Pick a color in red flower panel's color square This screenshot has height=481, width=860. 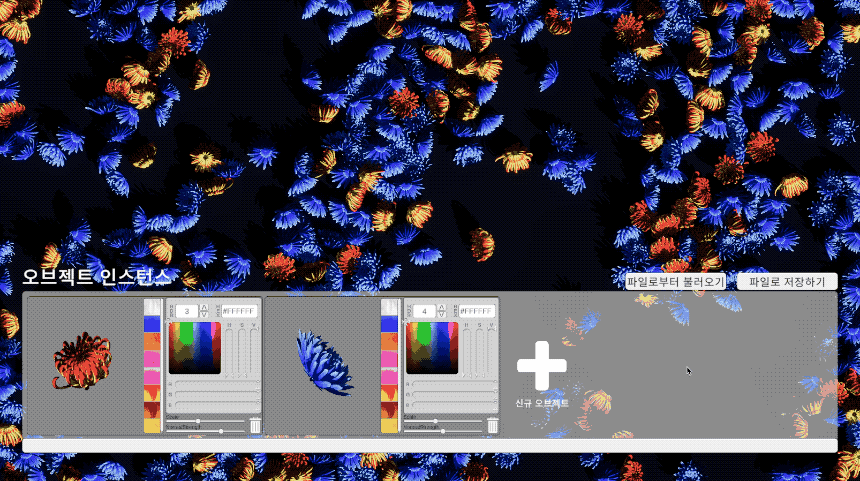click(195, 348)
